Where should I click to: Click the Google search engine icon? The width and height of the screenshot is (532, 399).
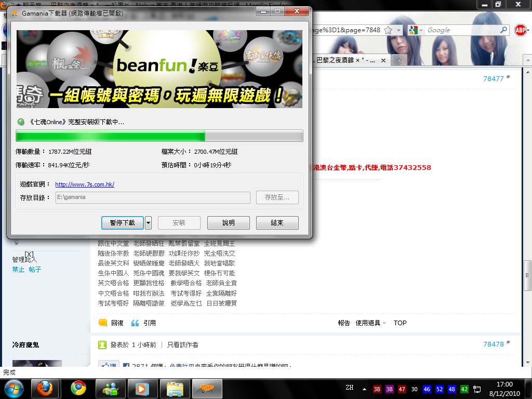(x=413, y=30)
